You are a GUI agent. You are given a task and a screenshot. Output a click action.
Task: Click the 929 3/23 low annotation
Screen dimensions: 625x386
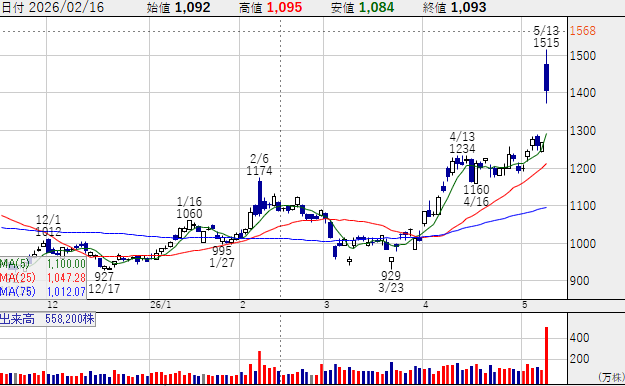[391, 281]
